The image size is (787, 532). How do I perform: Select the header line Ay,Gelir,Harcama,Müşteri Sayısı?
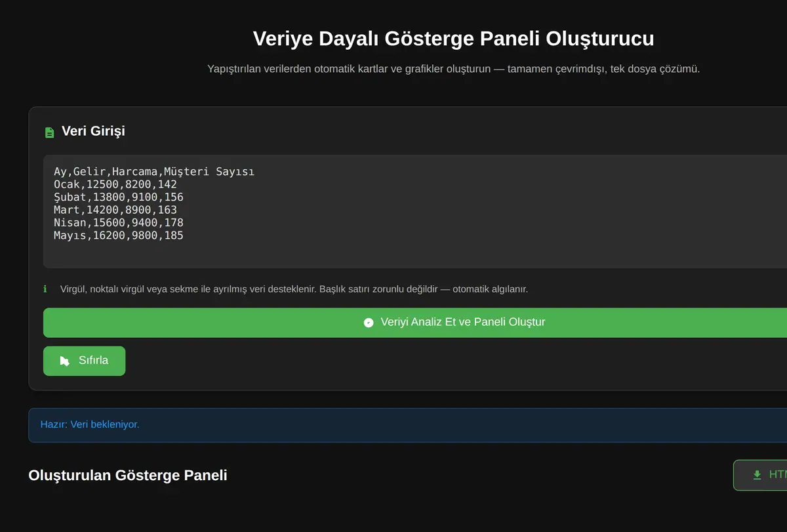click(x=154, y=172)
